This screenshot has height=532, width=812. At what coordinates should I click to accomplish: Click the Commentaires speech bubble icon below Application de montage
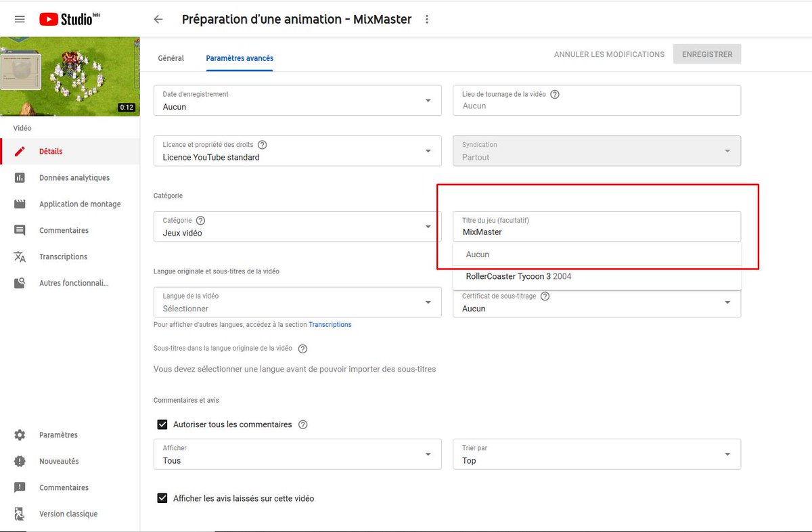20,231
